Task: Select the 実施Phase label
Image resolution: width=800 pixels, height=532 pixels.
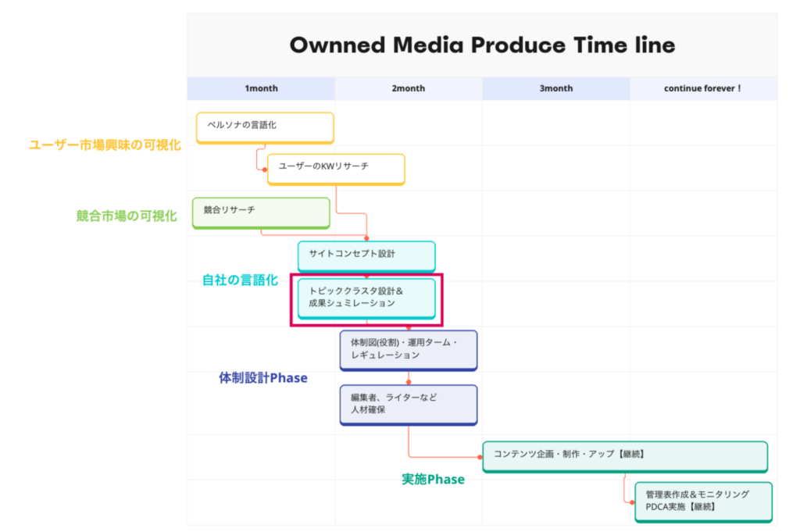Action: pos(433,479)
